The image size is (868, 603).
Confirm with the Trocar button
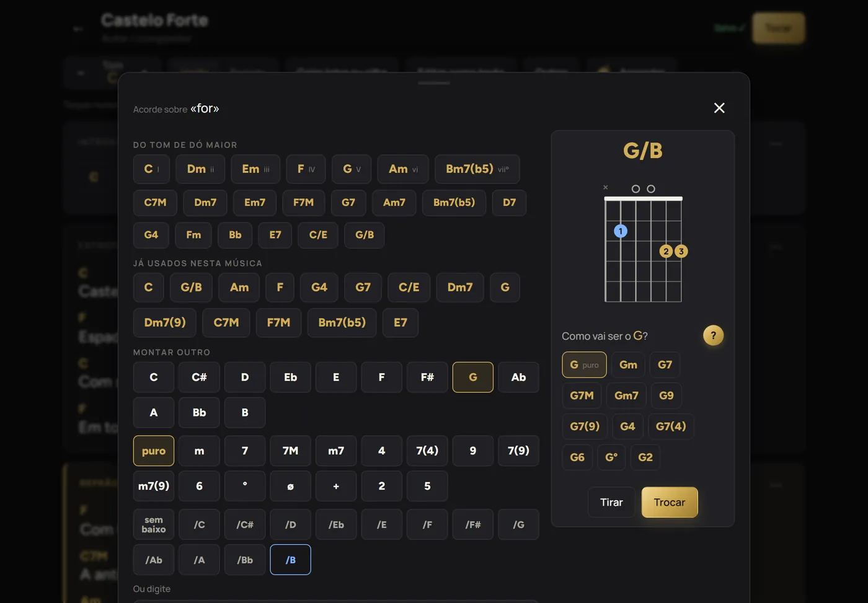[x=670, y=502]
